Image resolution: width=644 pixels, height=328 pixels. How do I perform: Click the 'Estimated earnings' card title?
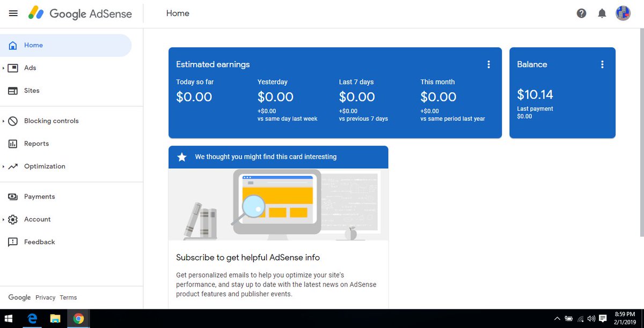tap(213, 64)
